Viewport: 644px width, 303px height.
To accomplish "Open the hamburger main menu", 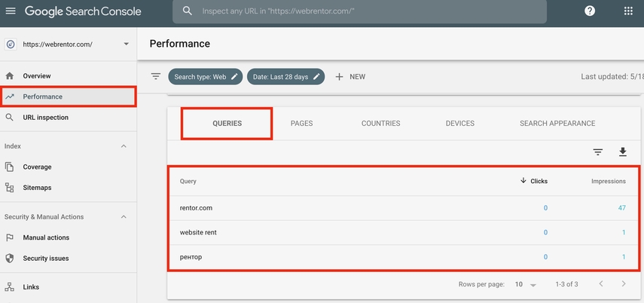I will (x=11, y=11).
